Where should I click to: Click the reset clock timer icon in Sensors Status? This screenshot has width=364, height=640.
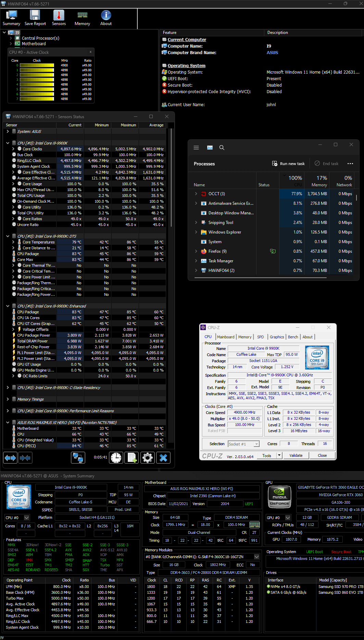(116, 457)
